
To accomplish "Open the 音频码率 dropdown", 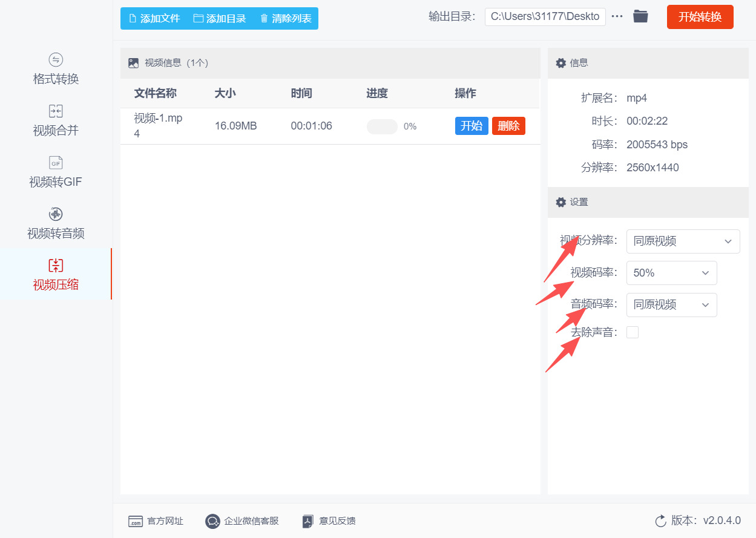I will tap(671, 305).
